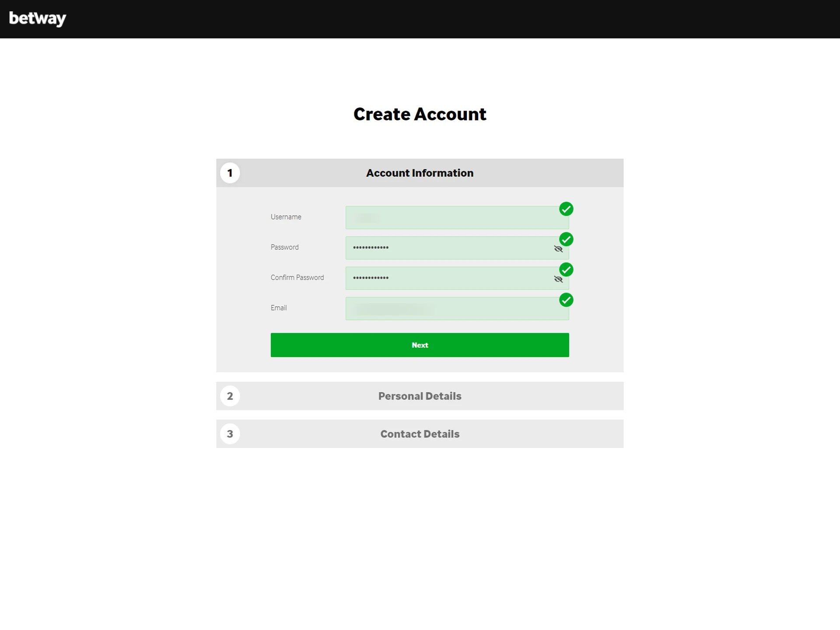Click the Email input field

tap(457, 307)
